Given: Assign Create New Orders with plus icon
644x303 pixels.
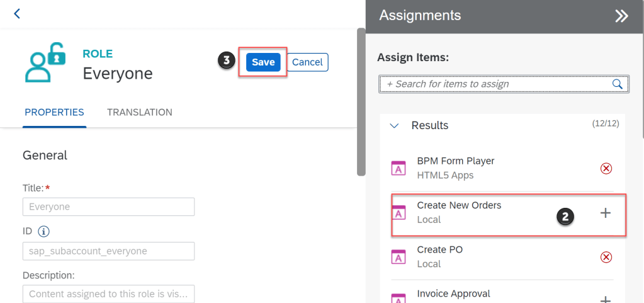Looking at the screenshot, I should coord(606,213).
